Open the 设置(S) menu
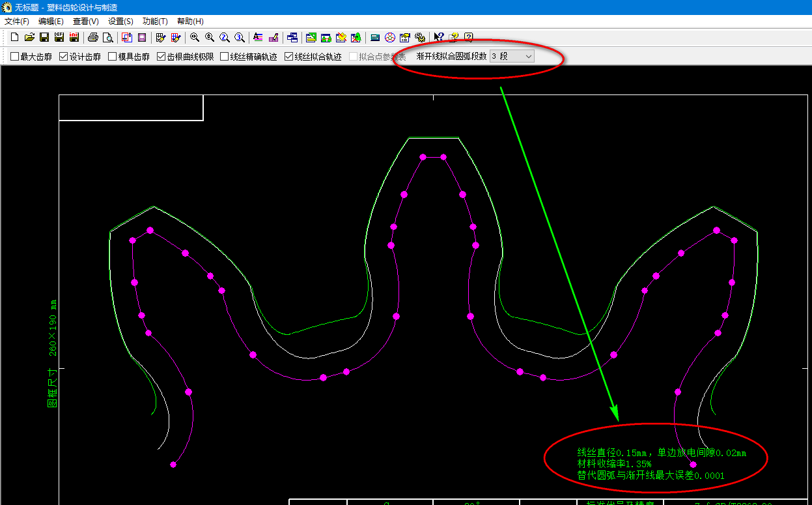 pos(120,22)
